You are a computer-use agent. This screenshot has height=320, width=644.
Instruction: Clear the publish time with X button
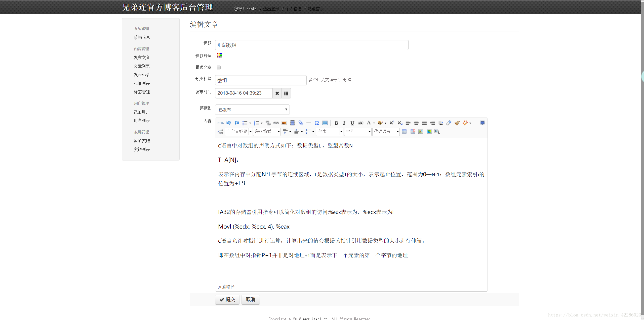coord(277,93)
